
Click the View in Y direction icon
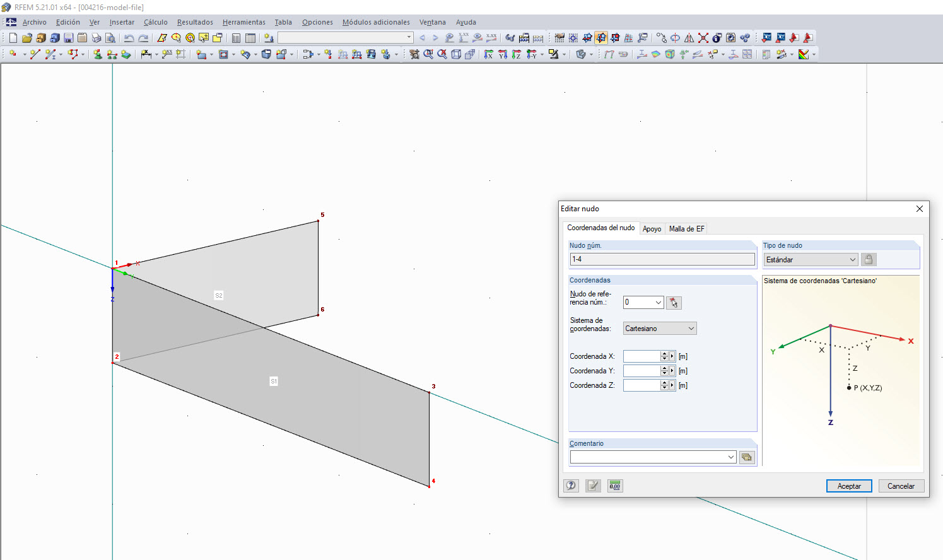503,54
